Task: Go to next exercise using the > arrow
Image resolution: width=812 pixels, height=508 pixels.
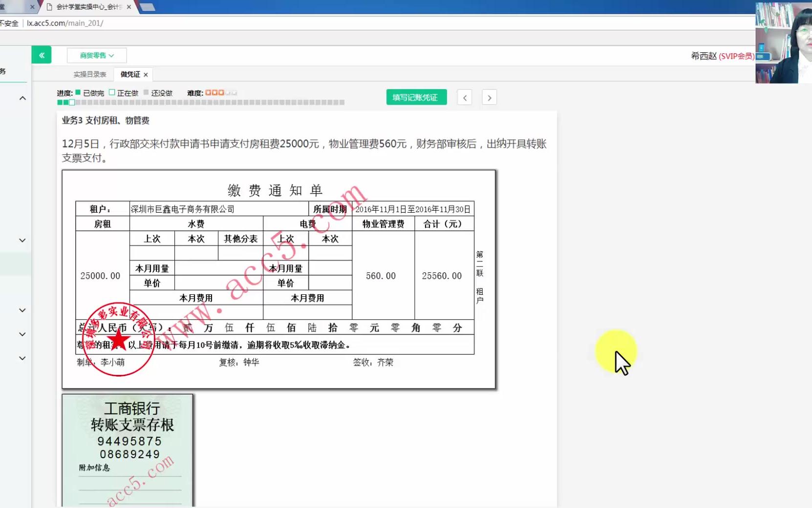Action: click(489, 97)
